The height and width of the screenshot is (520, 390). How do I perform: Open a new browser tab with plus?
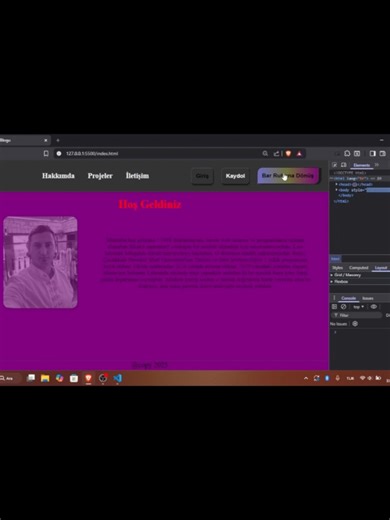pos(58,140)
